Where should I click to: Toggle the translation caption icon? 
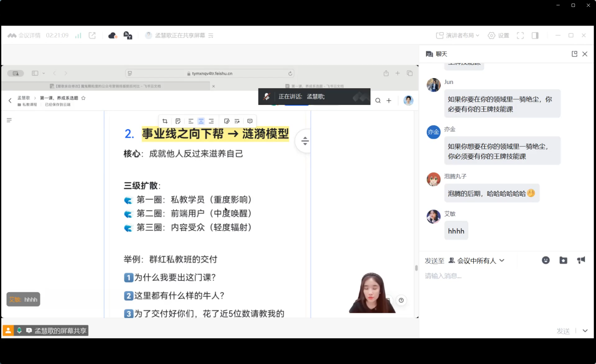[x=128, y=36]
